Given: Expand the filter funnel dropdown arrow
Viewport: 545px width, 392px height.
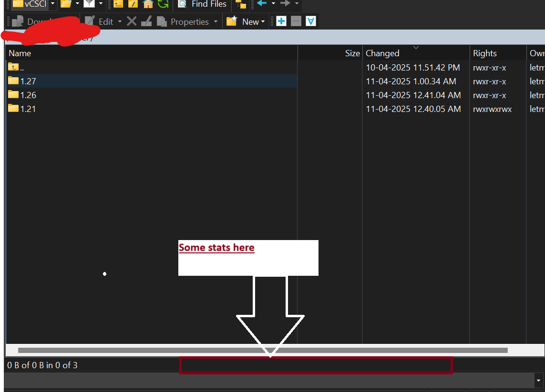Looking at the screenshot, I should click(101, 4).
